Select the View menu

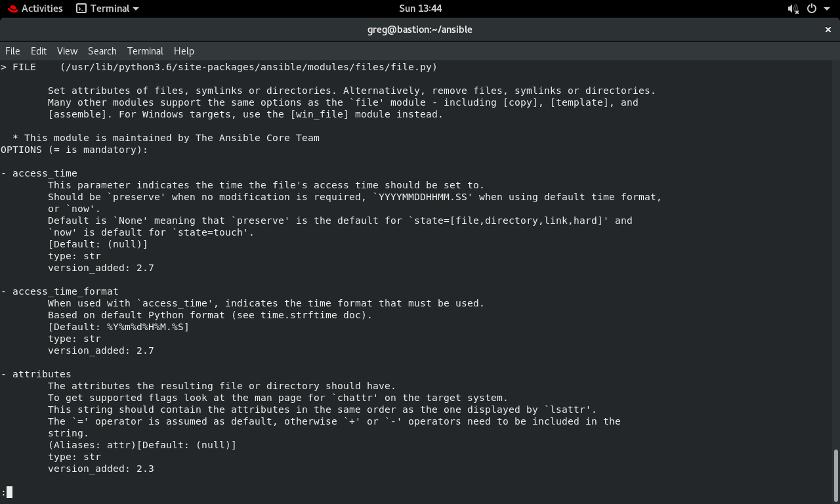click(x=67, y=51)
